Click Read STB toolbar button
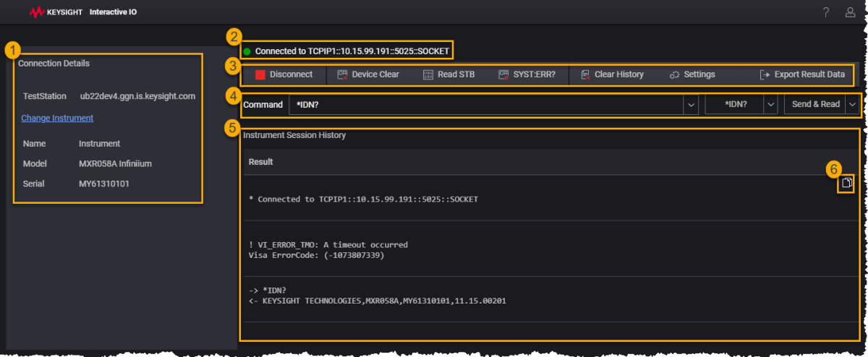Image resolution: width=868 pixels, height=357 pixels. pyautogui.click(x=448, y=74)
